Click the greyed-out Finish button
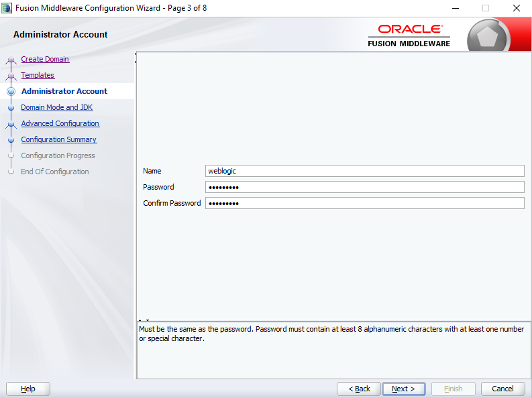 point(454,389)
